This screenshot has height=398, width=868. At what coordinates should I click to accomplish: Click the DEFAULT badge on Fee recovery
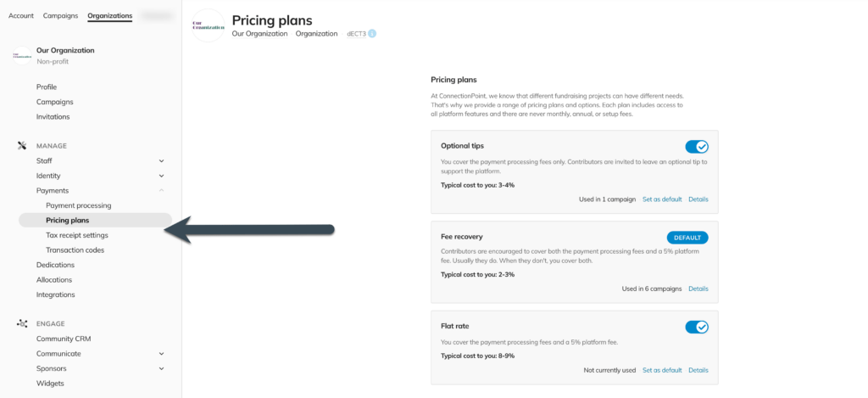tap(687, 238)
